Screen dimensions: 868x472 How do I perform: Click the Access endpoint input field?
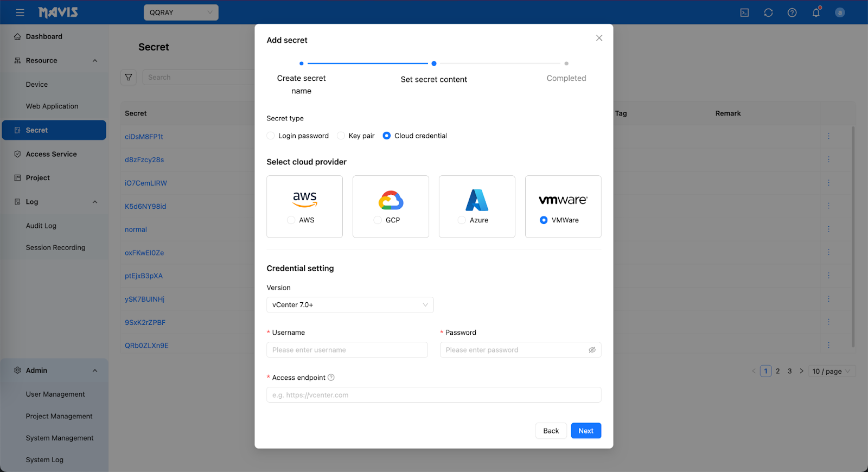(x=434, y=395)
